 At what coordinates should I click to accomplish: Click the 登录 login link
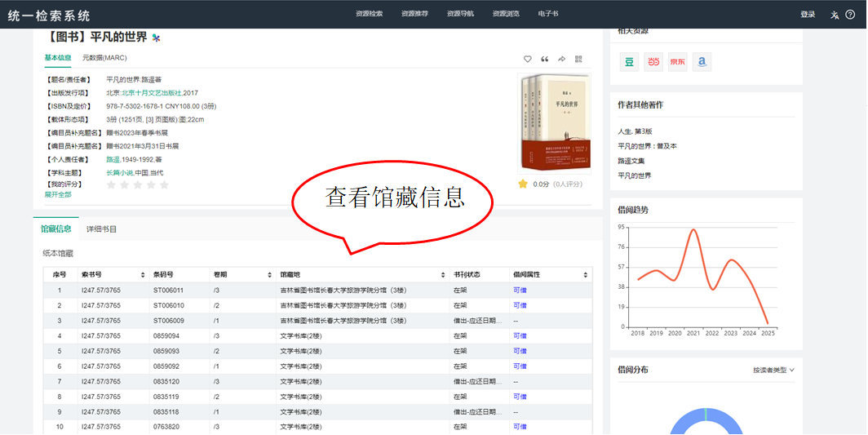[808, 15]
